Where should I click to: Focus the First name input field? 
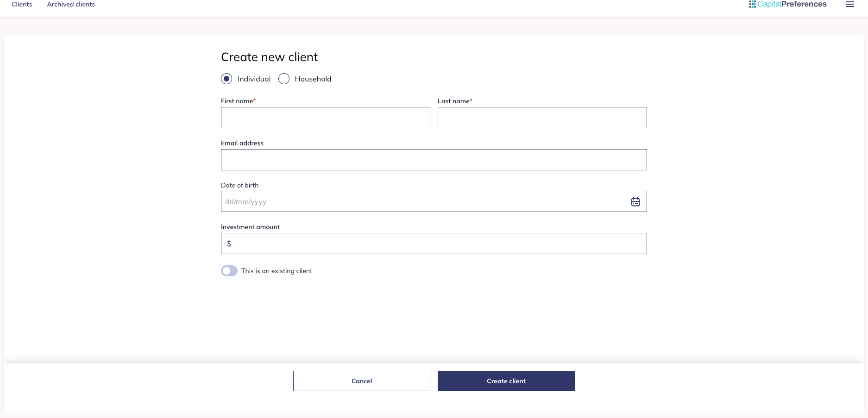point(326,118)
